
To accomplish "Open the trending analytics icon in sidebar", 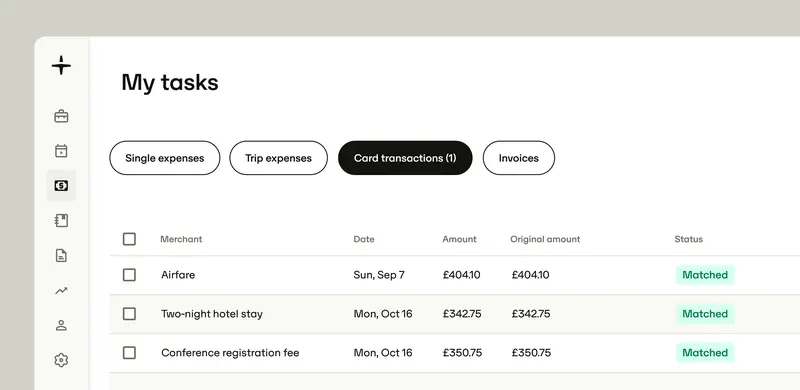I will click(x=61, y=290).
